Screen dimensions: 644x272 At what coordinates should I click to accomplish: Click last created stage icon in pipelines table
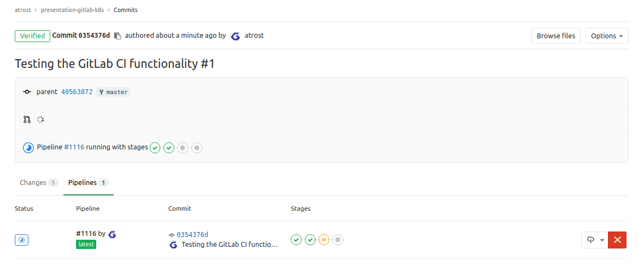click(338, 240)
